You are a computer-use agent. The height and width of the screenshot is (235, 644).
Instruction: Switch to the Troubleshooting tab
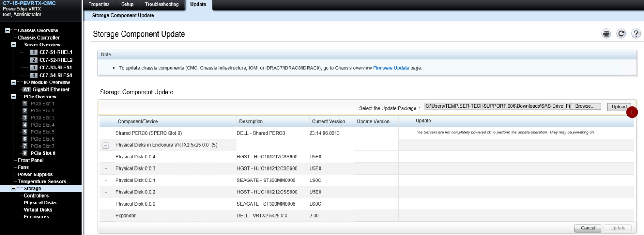(161, 4)
